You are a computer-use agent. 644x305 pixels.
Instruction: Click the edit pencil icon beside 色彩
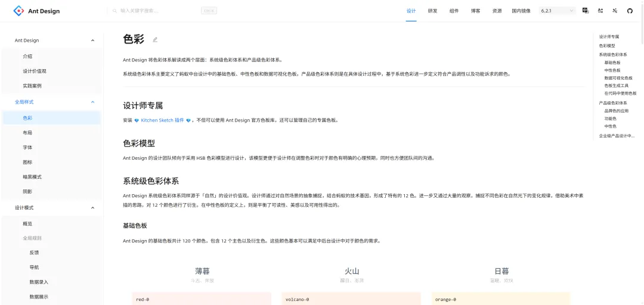click(155, 40)
